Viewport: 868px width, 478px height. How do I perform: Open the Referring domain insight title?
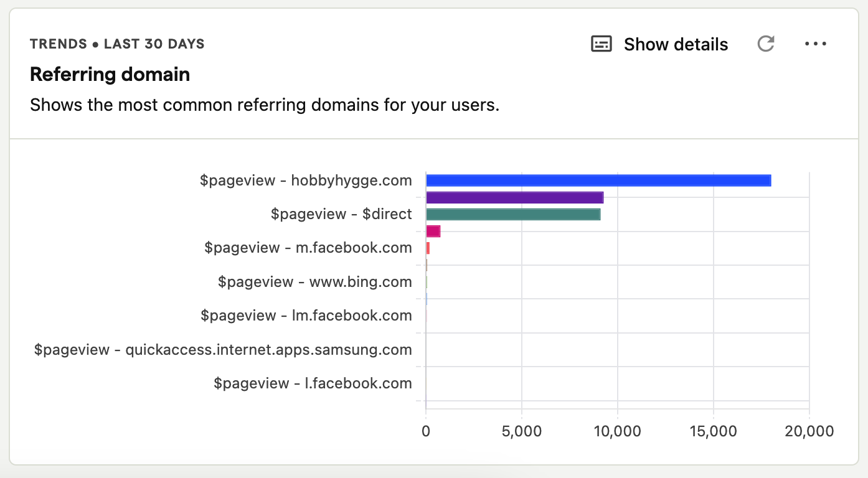pyautogui.click(x=110, y=74)
